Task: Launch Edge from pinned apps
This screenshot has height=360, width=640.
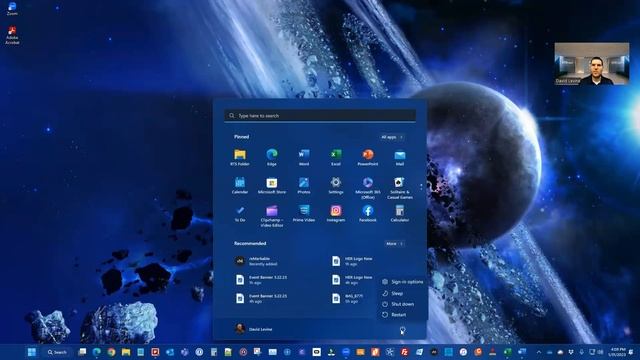Action: (272, 157)
